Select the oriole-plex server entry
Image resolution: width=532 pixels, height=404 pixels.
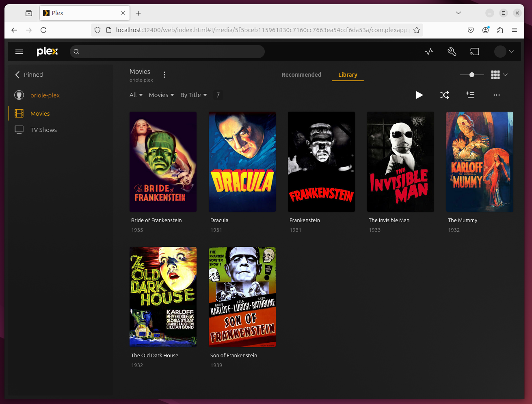pos(45,95)
